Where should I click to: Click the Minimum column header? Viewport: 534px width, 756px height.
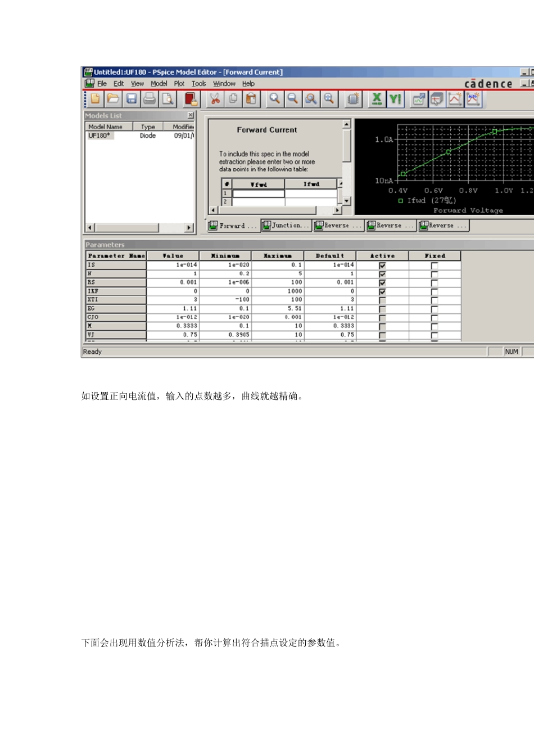[225, 256]
